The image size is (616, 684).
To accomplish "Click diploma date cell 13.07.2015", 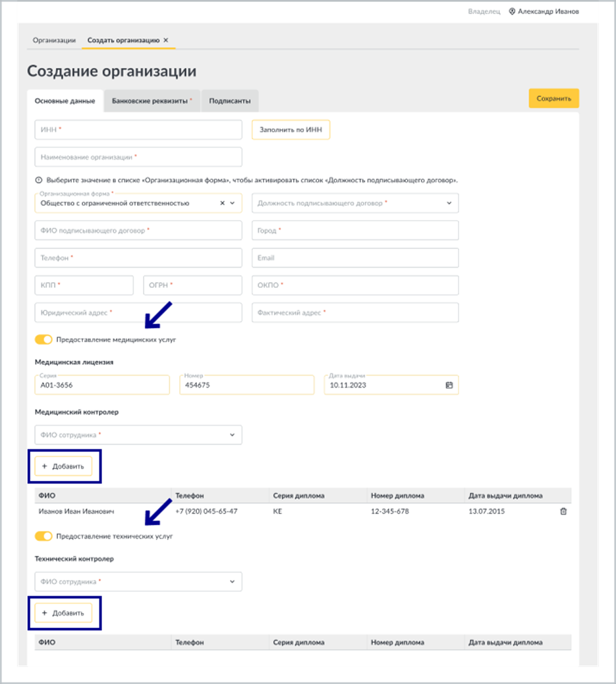I will point(486,511).
